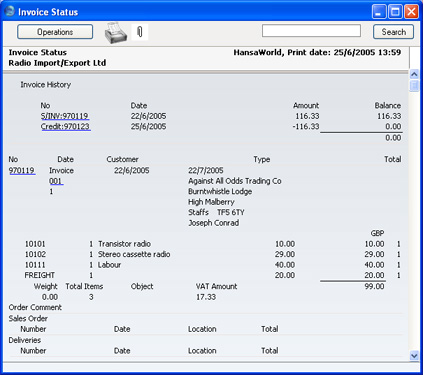This screenshot has width=423, height=375.
Task: Click the 'Radio Import/Export Ltd' company name
Action: (57, 63)
